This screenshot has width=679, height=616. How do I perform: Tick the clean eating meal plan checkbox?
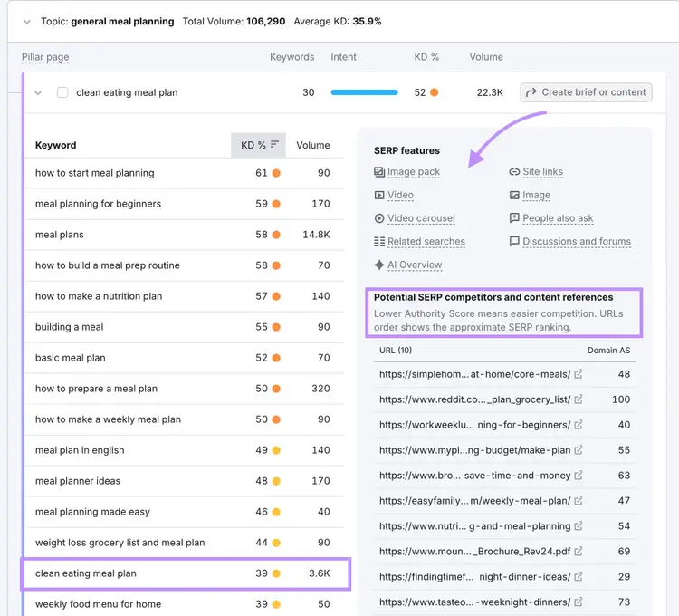[x=62, y=92]
